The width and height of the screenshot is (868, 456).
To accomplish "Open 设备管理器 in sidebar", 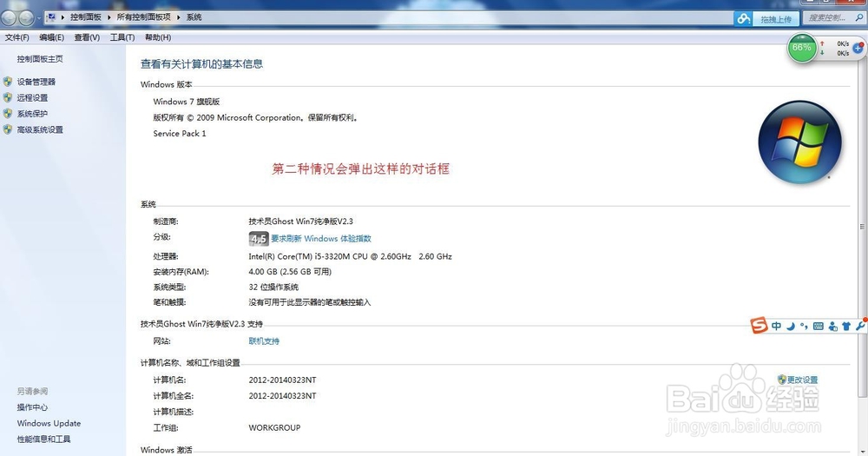I will pyautogui.click(x=36, y=82).
